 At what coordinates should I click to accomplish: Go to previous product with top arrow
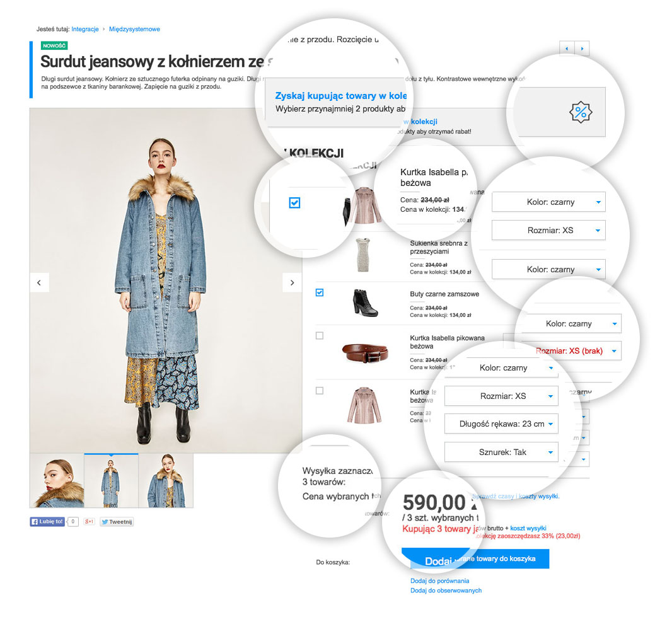(567, 49)
